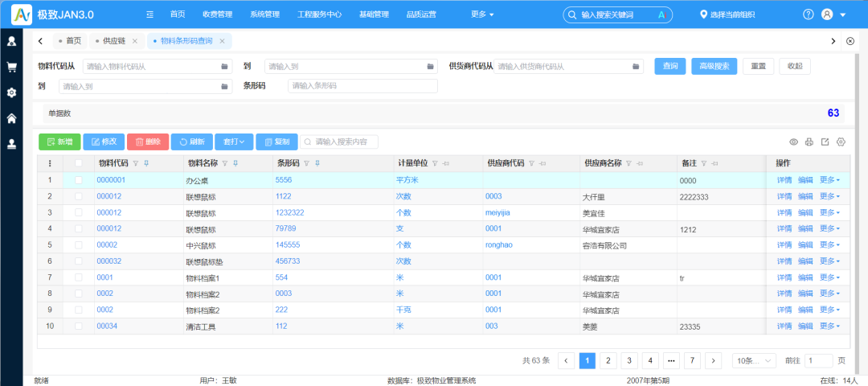This screenshot has height=386, width=868.
Task: Open lookup for 供货商代码从 field
Action: [x=636, y=67]
